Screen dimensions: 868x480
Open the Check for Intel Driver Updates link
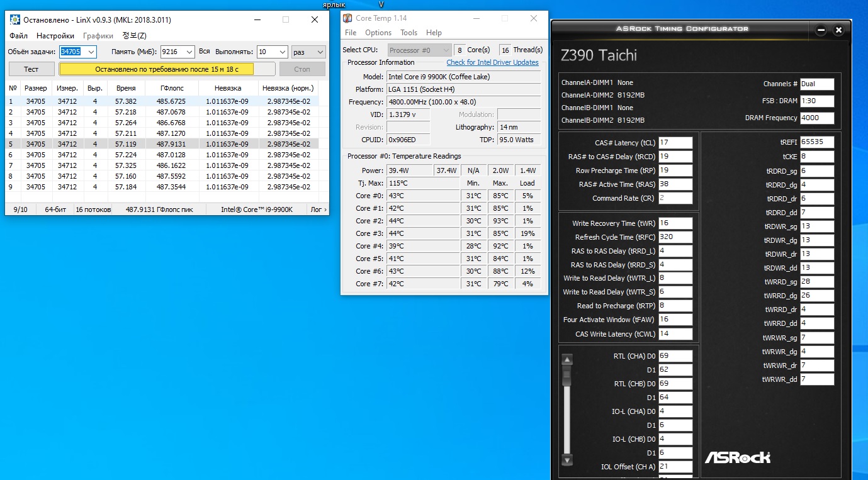click(x=492, y=62)
